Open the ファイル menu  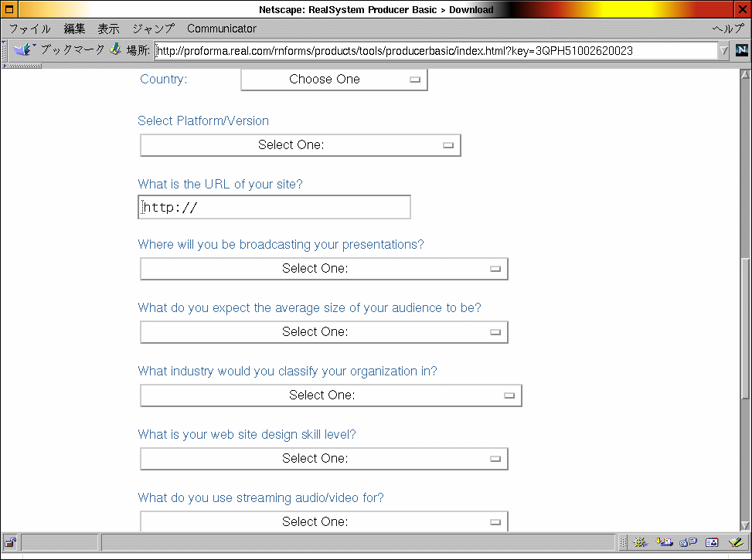(x=29, y=29)
